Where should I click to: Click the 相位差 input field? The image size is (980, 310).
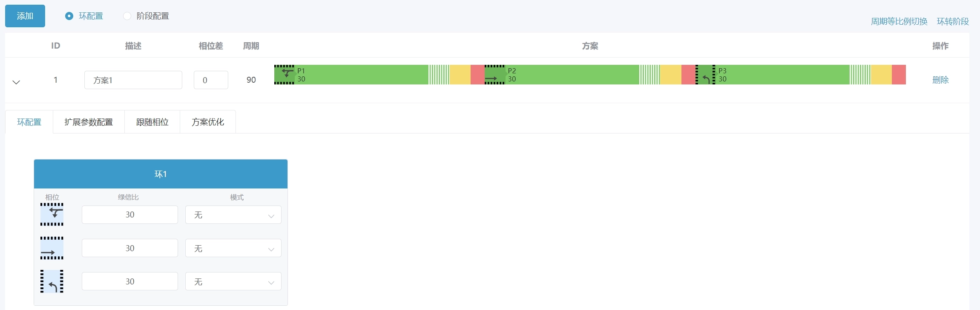pos(211,80)
